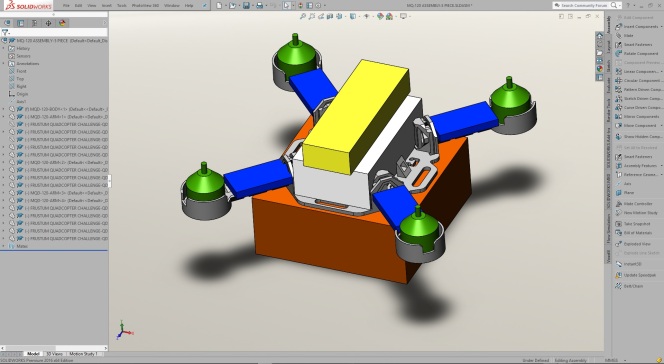This screenshot has width=664, height=364.
Task: Insert a reference Plane
Action: click(x=625, y=193)
